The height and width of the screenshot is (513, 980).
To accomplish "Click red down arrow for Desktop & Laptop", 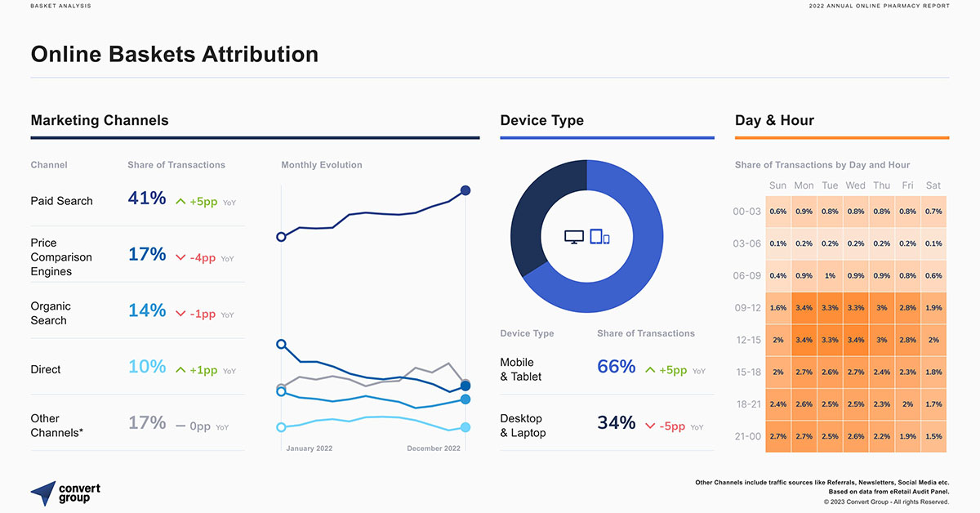I will coord(650,426).
